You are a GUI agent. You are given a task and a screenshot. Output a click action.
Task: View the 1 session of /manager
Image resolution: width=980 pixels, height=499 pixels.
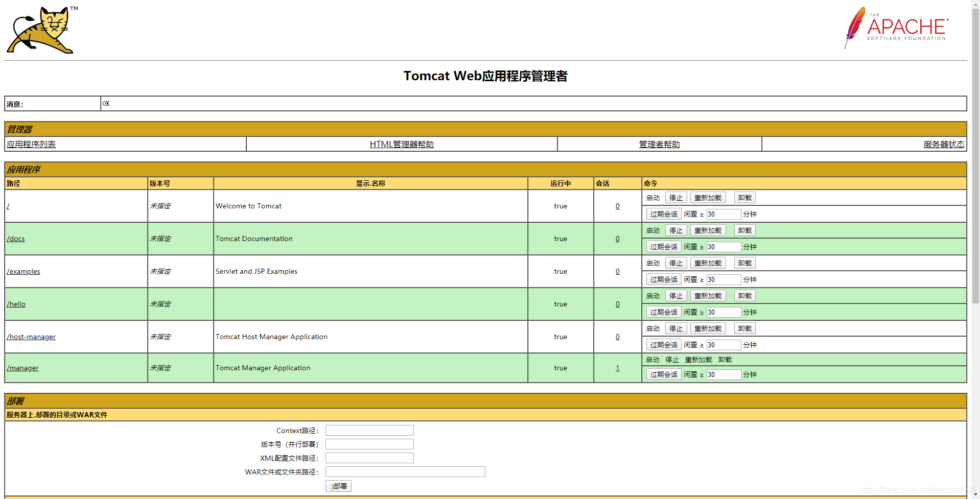tap(617, 368)
